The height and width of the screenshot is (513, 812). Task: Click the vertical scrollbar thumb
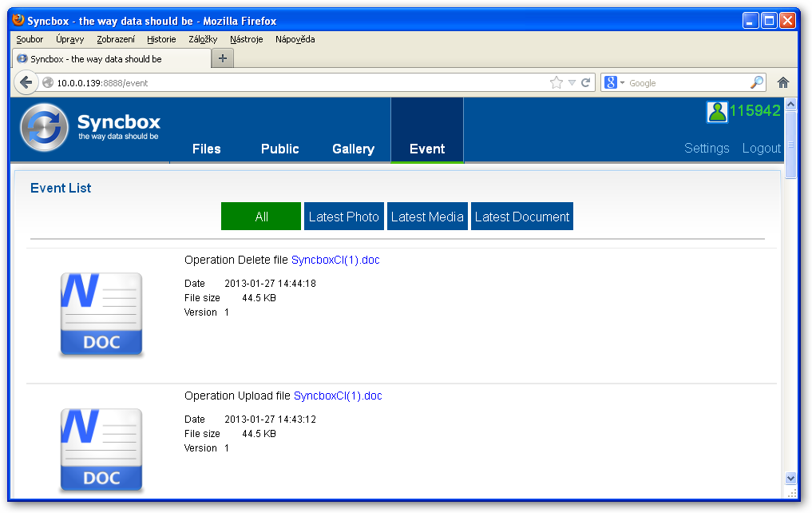[790, 145]
